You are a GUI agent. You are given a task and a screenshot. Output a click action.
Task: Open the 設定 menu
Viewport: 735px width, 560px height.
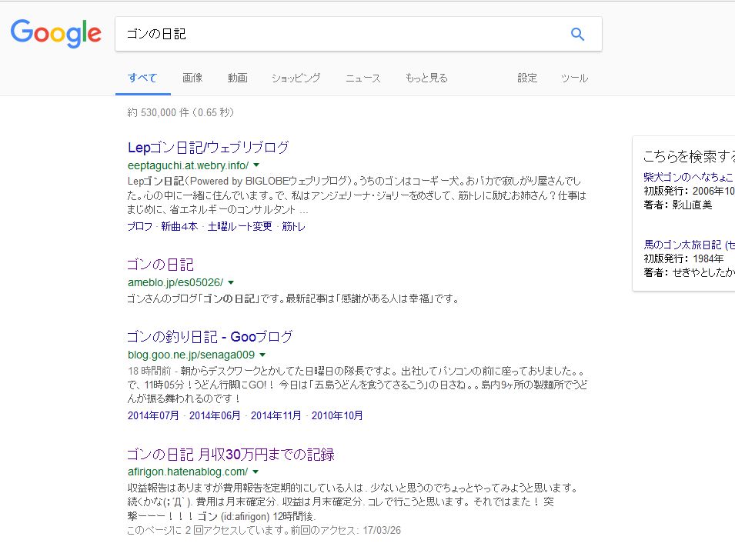pos(527,78)
